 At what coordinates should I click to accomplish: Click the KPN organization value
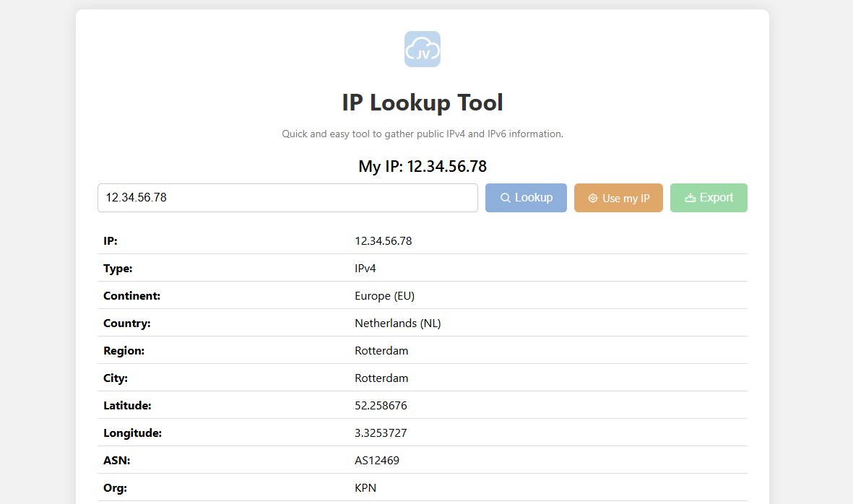pos(365,488)
